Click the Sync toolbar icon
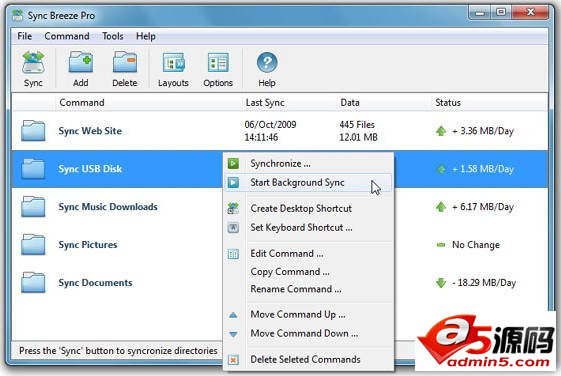This screenshot has height=376, width=561. (x=33, y=63)
